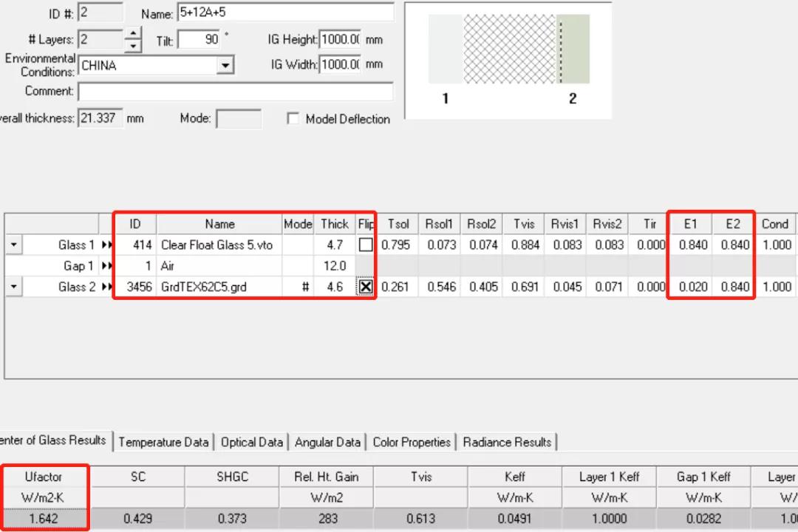Toggle the Flip checkbox for Glass 1
The height and width of the screenshot is (532, 798).
(x=365, y=245)
